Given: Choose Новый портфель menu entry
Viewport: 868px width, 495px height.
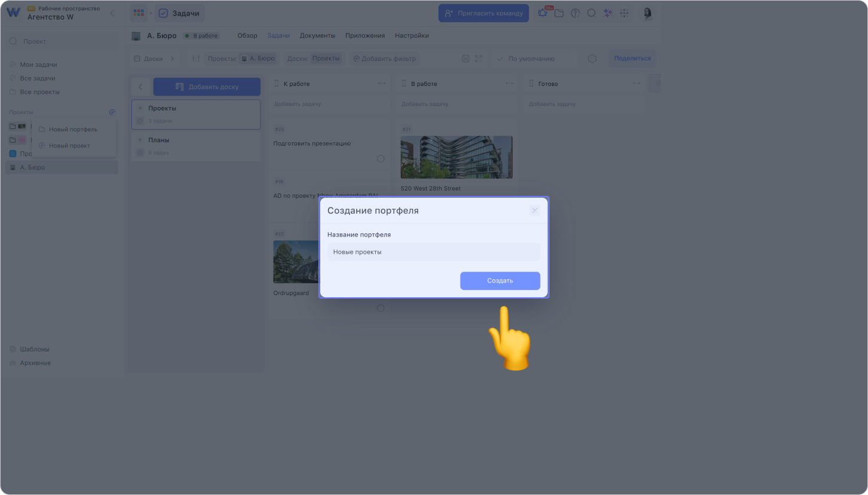Looking at the screenshot, I should tap(73, 129).
